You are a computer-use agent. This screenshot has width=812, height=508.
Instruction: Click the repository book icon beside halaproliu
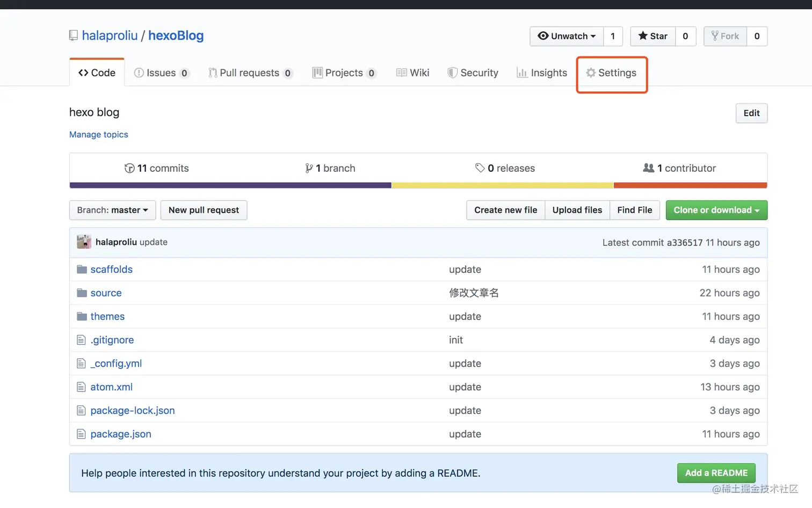click(74, 35)
